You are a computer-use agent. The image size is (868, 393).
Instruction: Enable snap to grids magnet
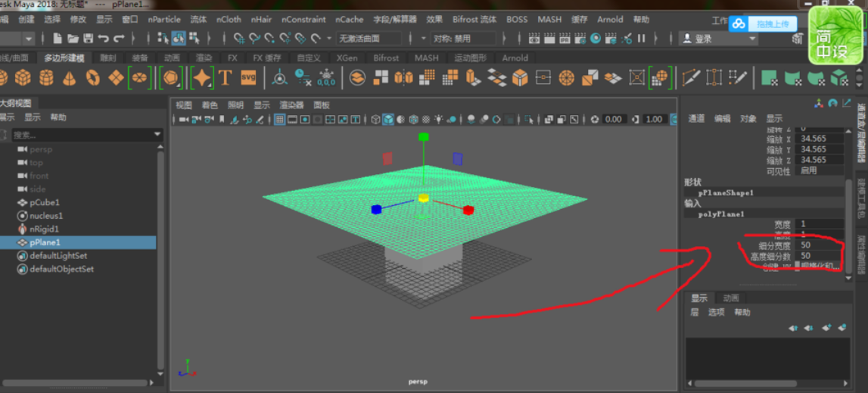click(239, 39)
